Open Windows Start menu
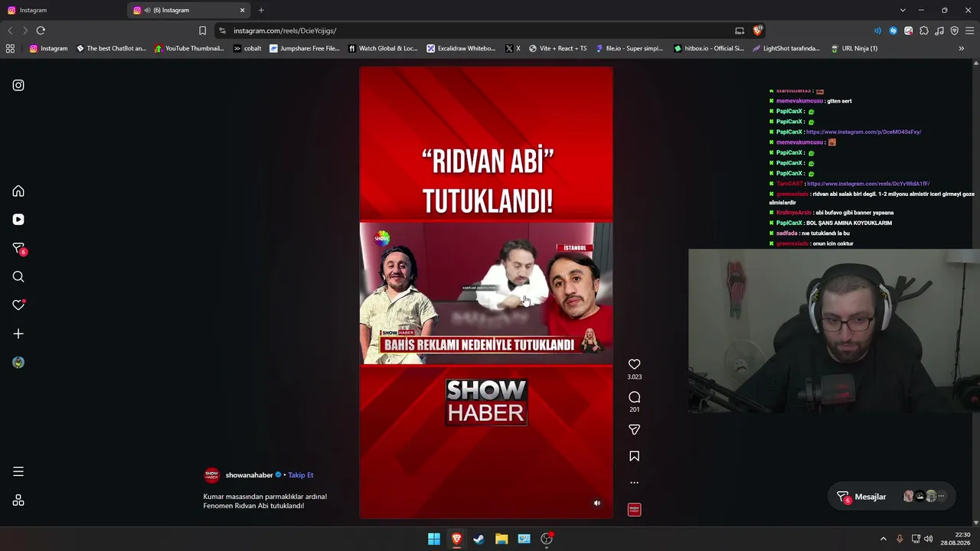This screenshot has width=980, height=551. pos(434,539)
